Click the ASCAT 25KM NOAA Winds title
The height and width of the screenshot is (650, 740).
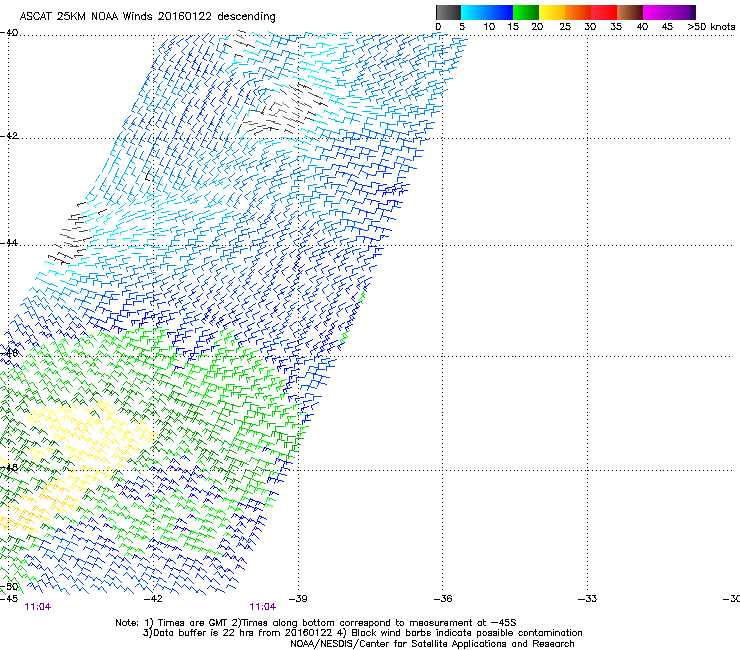tap(147, 16)
